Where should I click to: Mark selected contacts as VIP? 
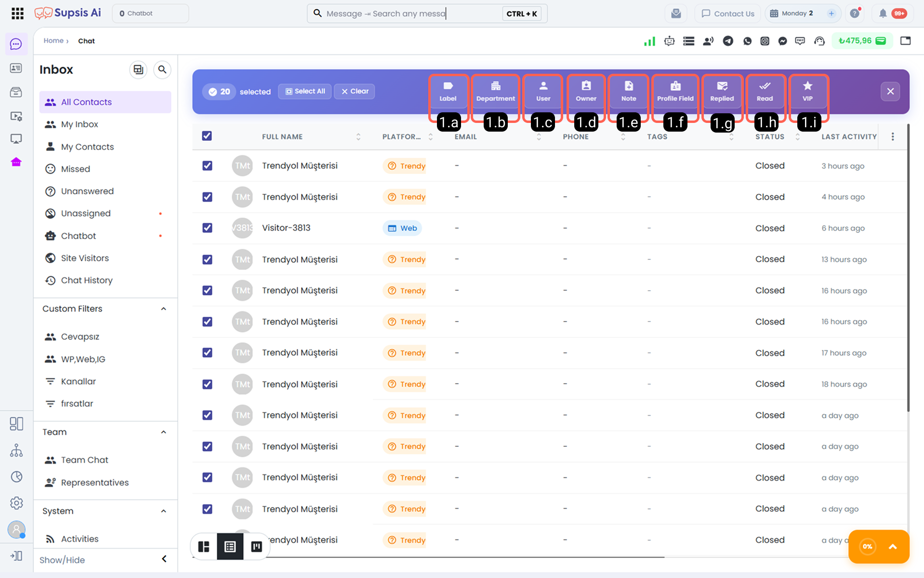[x=807, y=92]
